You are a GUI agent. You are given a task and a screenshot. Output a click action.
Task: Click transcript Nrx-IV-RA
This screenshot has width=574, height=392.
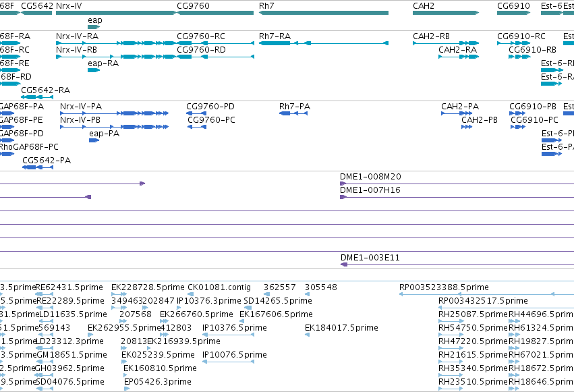pos(116,43)
